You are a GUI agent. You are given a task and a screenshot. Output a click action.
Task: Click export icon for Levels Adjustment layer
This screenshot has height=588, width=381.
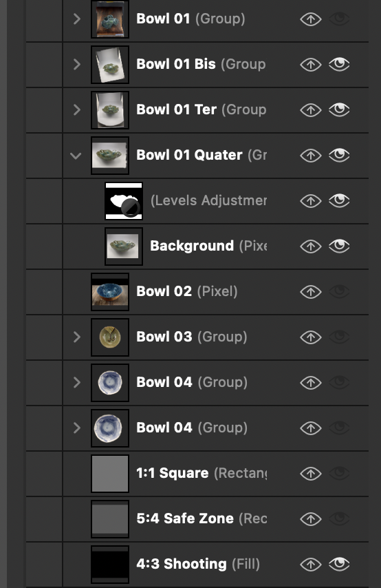click(x=311, y=200)
